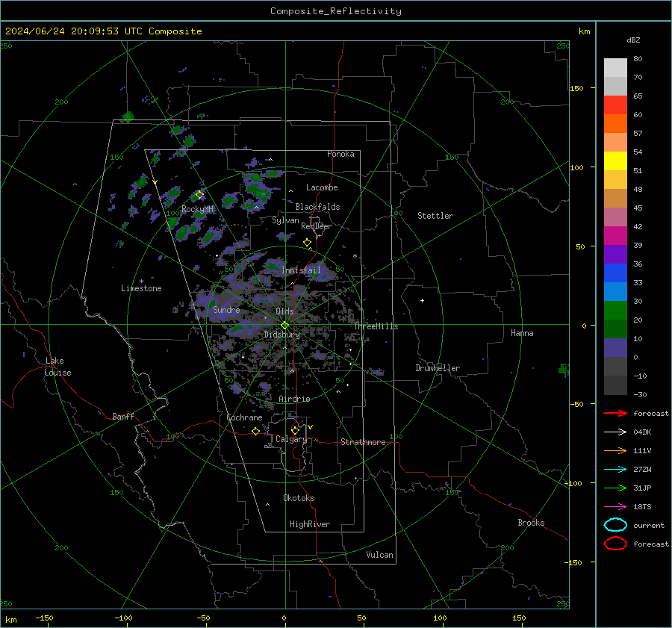Click the Didsbury label near radar origin

(x=281, y=335)
